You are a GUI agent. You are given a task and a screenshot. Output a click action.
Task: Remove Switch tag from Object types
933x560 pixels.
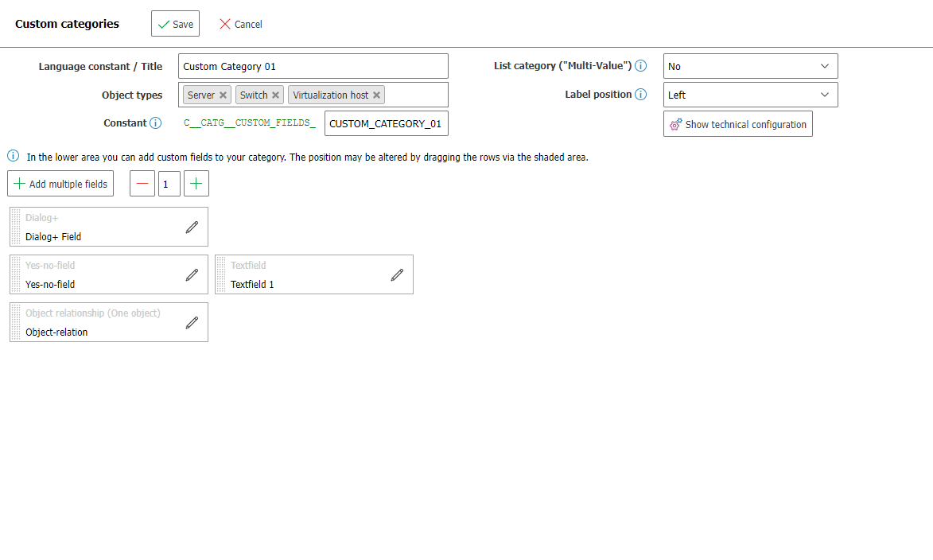pos(276,95)
